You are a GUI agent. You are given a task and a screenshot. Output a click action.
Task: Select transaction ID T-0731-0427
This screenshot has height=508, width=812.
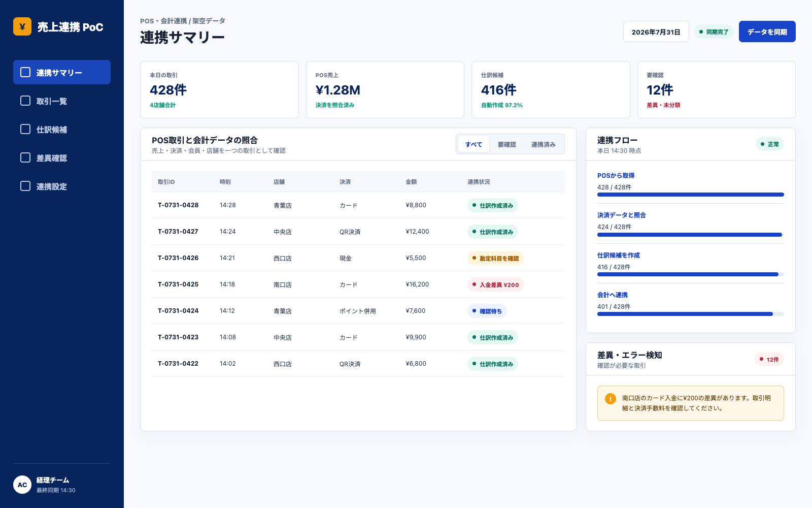[x=178, y=232]
